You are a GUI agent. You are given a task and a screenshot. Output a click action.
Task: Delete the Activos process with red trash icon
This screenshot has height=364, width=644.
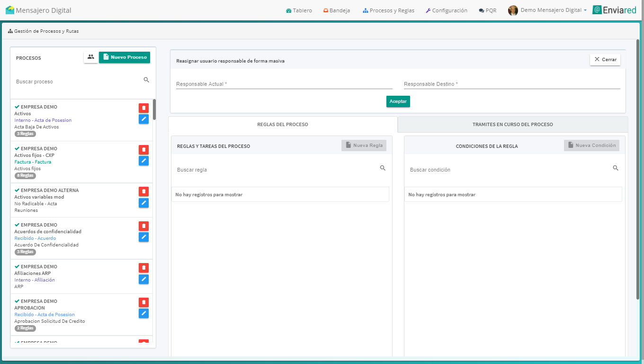[x=143, y=108]
